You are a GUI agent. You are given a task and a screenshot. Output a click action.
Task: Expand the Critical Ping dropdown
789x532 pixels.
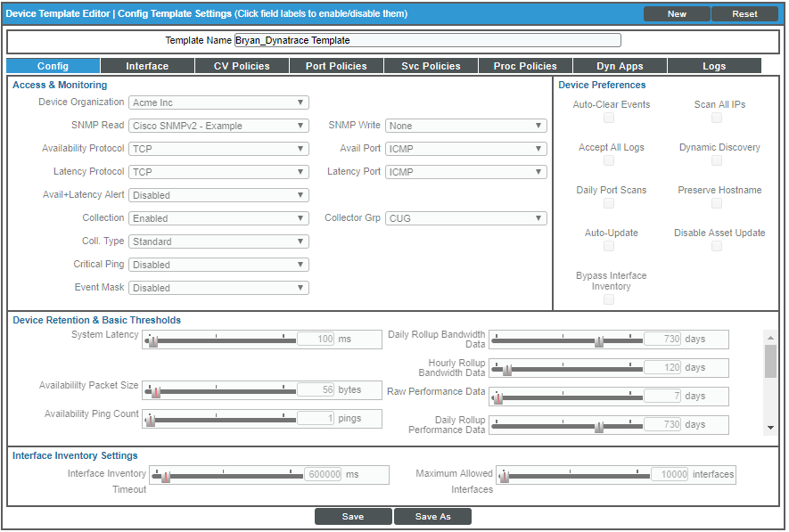click(219, 264)
